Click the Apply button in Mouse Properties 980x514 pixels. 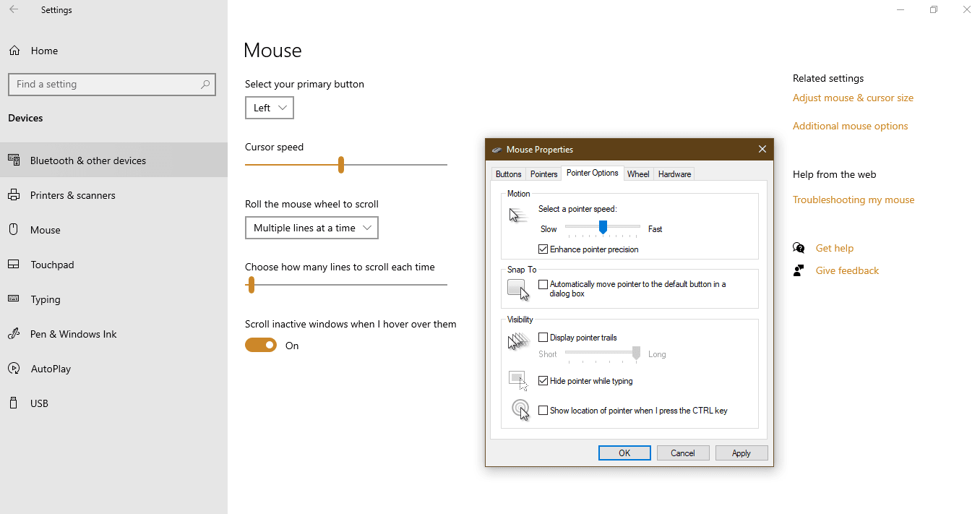pos(742,453)
